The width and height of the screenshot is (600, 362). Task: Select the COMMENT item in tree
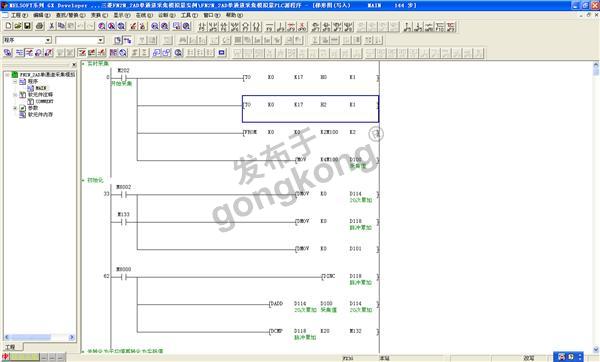[45, 101]
